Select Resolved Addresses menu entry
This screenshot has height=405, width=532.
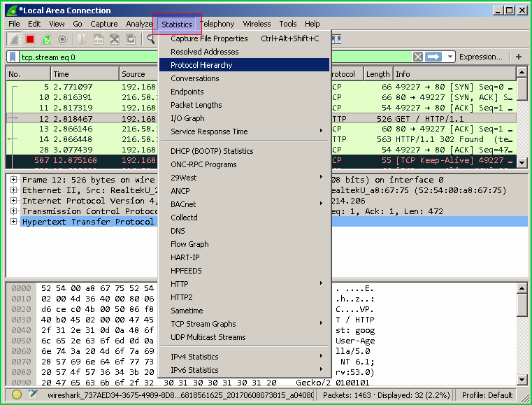(244, 52)
